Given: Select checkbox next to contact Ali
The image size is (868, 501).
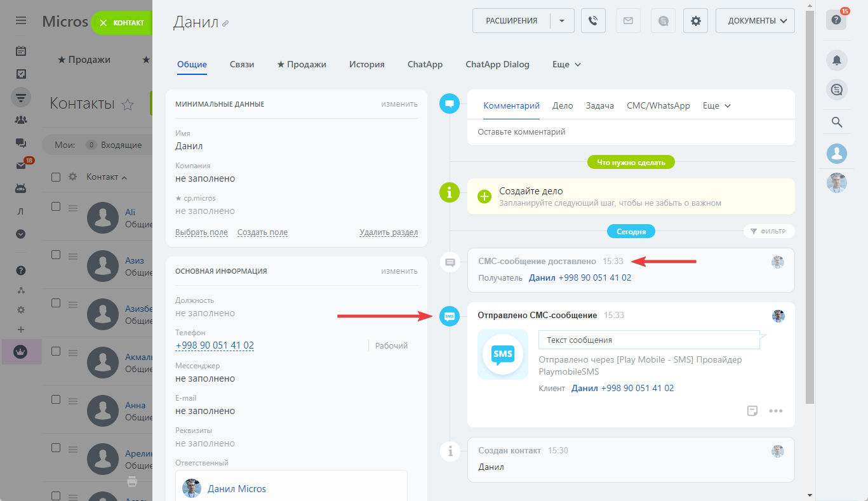Looking at the screenshot, I should click(x=56, y=206).
